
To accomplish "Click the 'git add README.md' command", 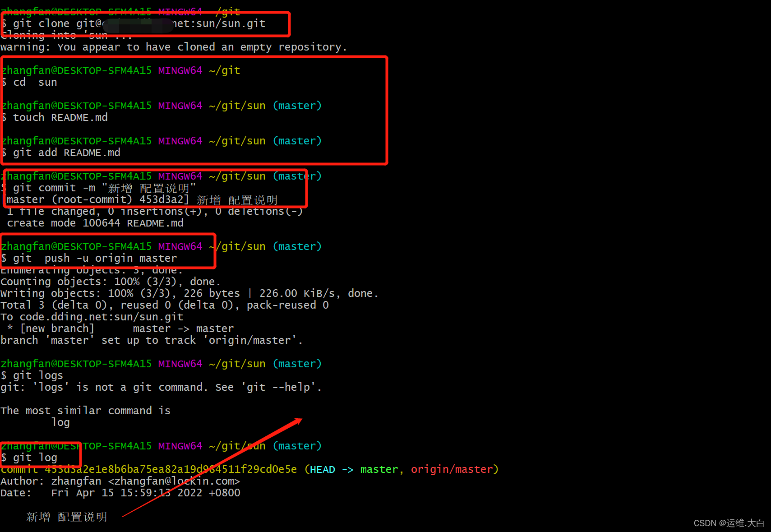I will click(61, 153).
